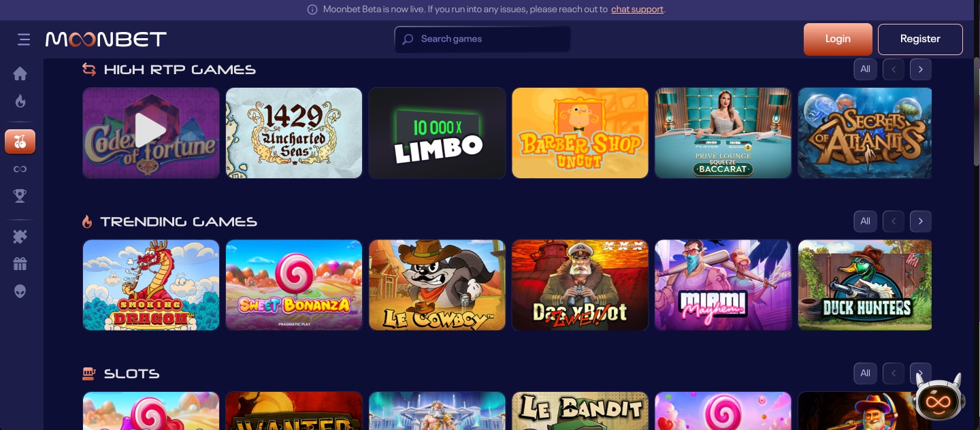Screen dimensions: 980x430
Task: Open the trophy sidebar icon
Action: 20,196
